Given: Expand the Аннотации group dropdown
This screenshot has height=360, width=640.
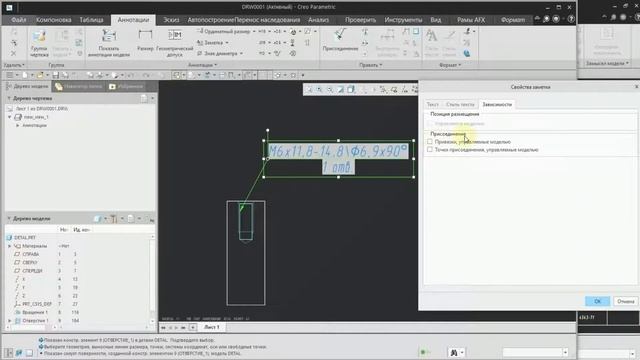Looking at the screenshot, I should [x=202, y=65].
